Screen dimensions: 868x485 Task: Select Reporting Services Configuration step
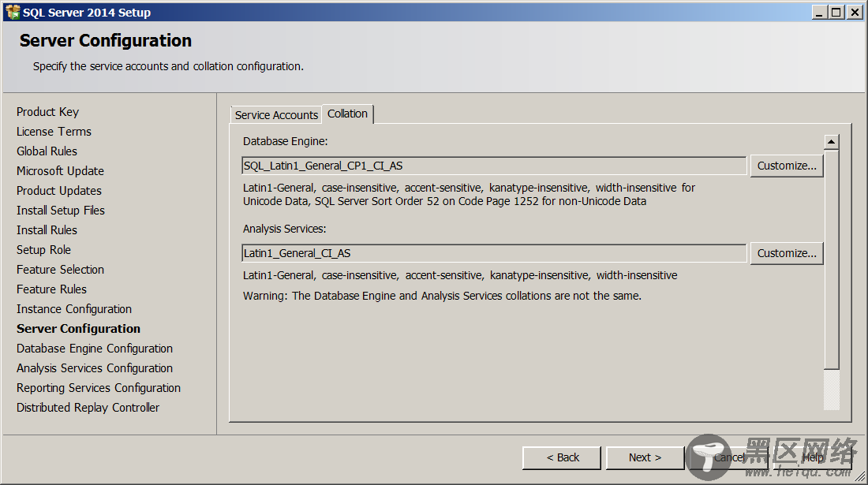(98, 388)
